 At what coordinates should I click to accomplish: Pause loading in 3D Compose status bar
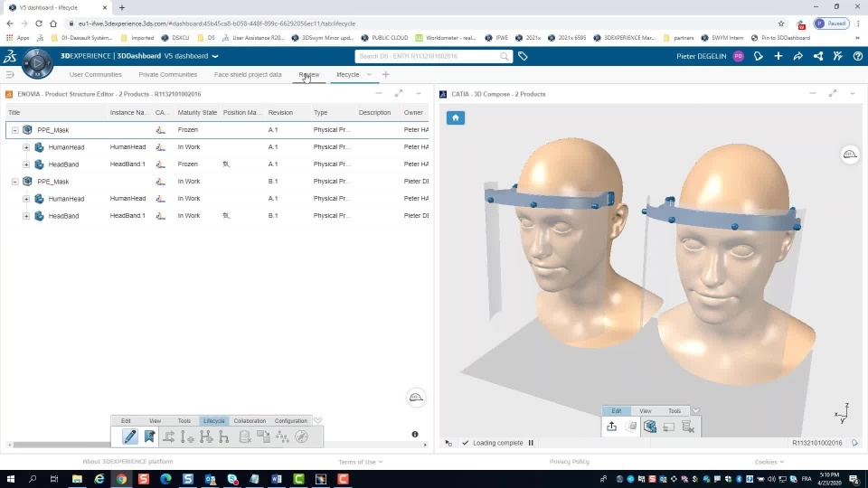click(x=531, y=443)
